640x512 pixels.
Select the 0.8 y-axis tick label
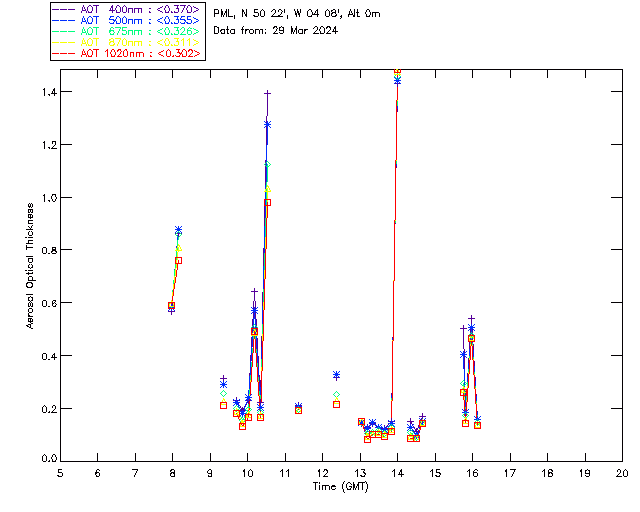(49, 250)
